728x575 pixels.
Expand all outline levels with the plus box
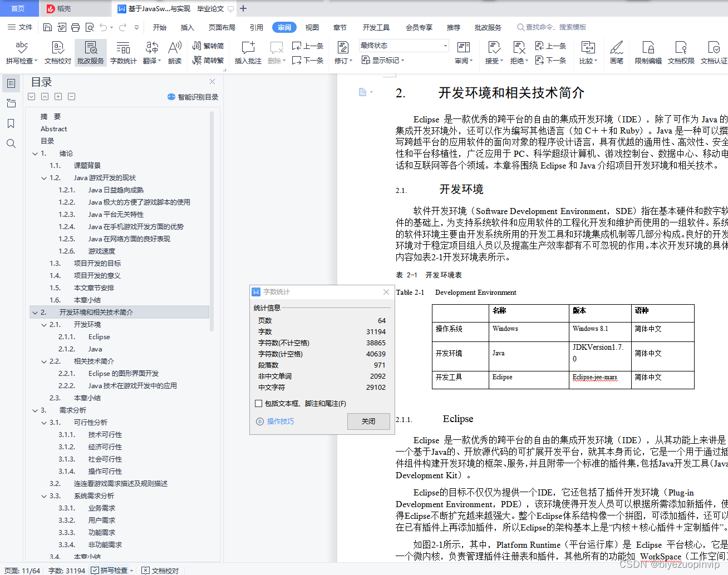(58, 97)
